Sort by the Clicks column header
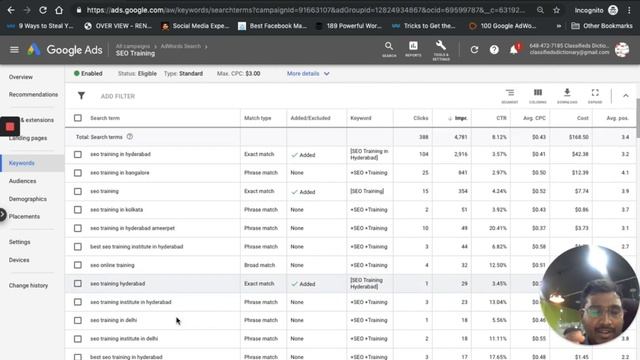Viewport: 640px width, 360px height. pos(420,118)
